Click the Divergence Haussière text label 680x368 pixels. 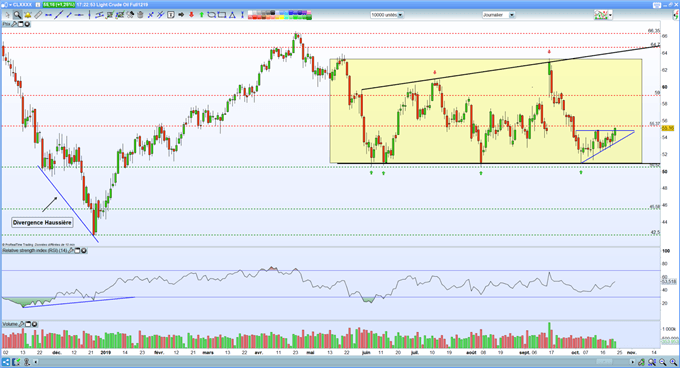(x=42, y=222)
